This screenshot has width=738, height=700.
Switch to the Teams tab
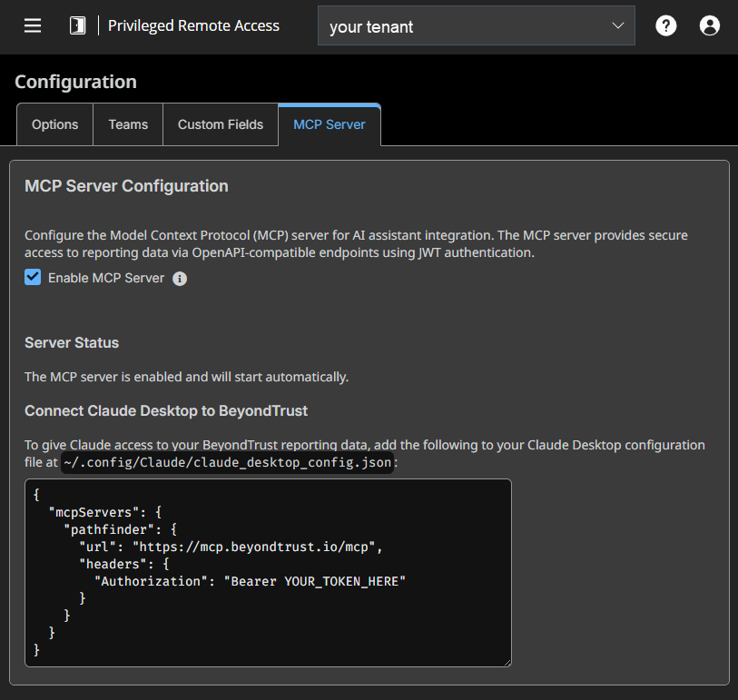[128, 124]
